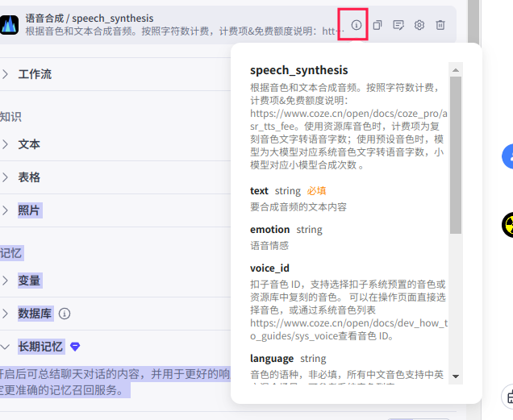Click the yellow radiation avatar icon
The width and height of the screenshot is (513, 420).
(507, 225)
